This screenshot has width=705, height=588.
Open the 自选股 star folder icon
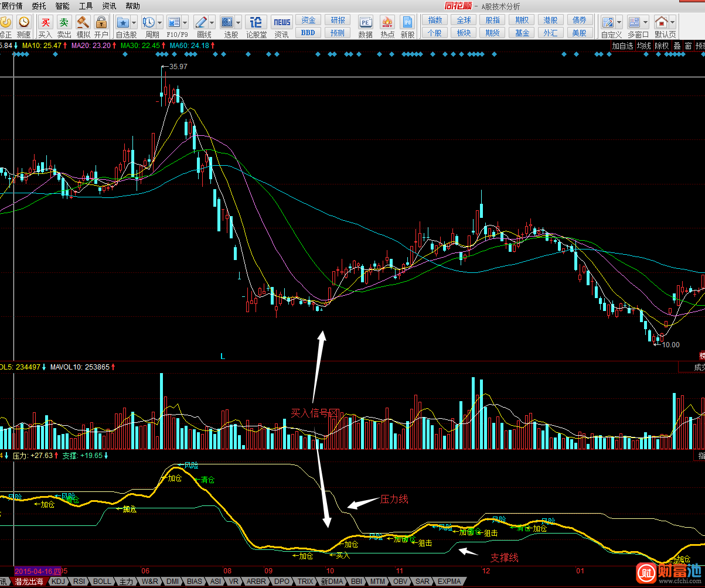tap(123, 22)
